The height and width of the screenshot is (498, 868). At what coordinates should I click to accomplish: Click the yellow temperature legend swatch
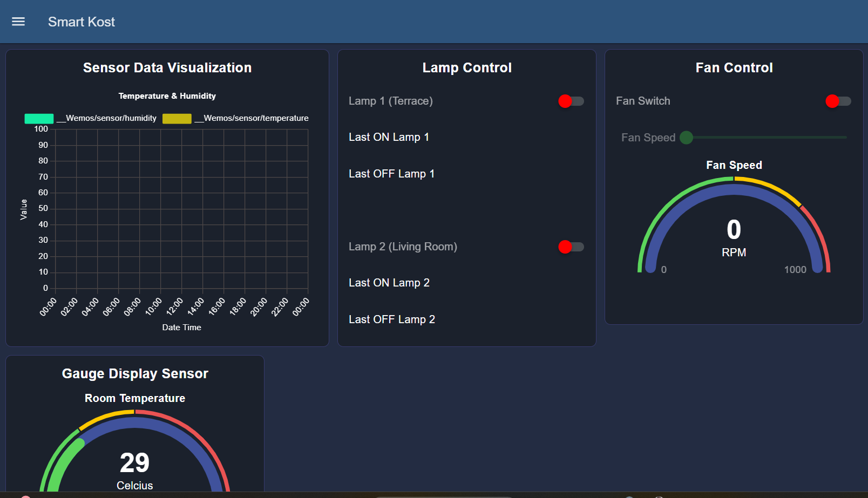click(177, 118)
